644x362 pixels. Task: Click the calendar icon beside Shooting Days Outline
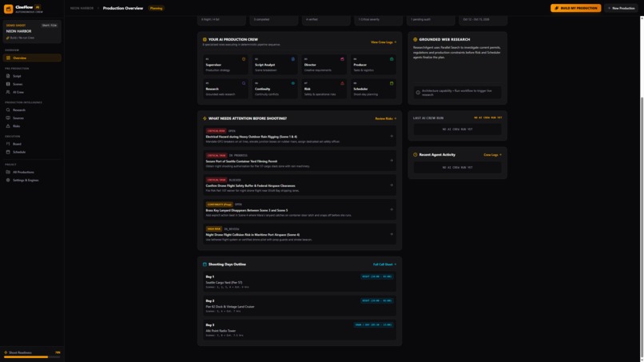(205, 265)
